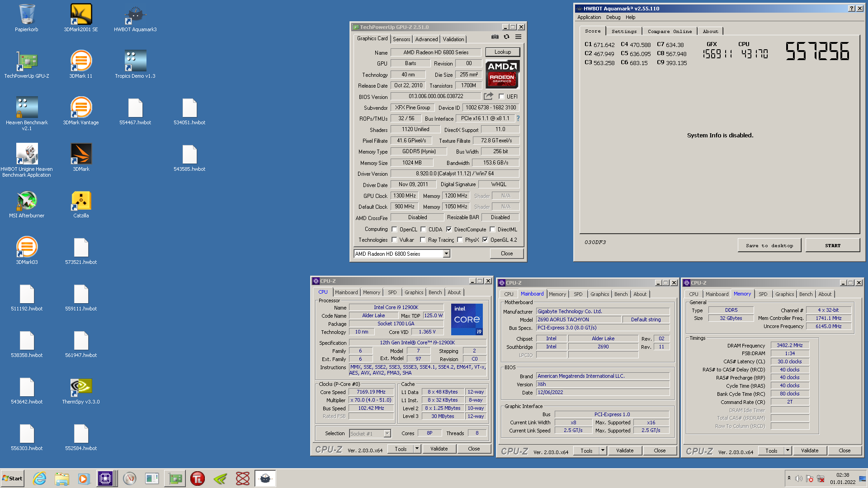Click the Close button in GPU-Z
This screenshot has width=868, height=488.
point(507,253)
